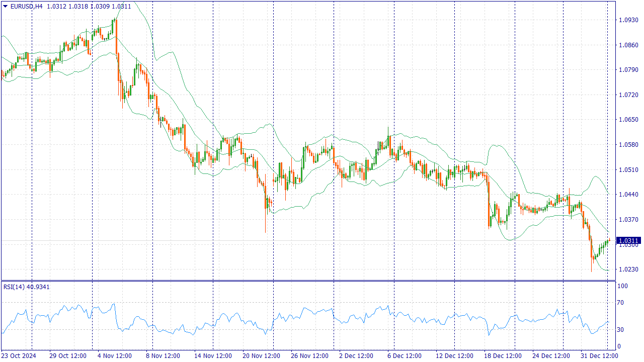Click the RSI 100 scale label
The image size is (644, 362).
pyautogui.click(x=622, y=286)
